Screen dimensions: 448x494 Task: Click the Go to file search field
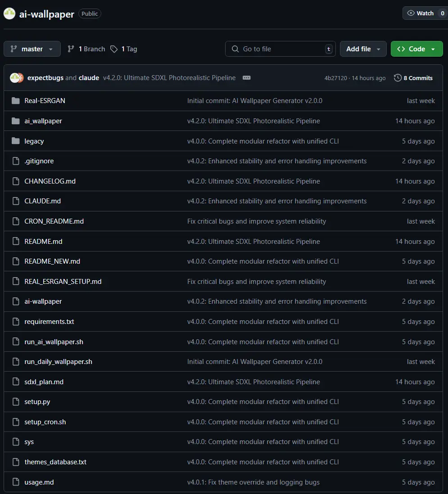280,49
